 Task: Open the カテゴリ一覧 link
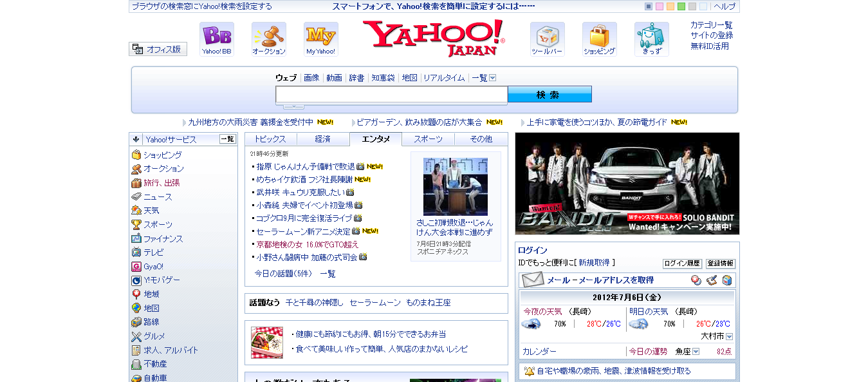click(711, 25)
